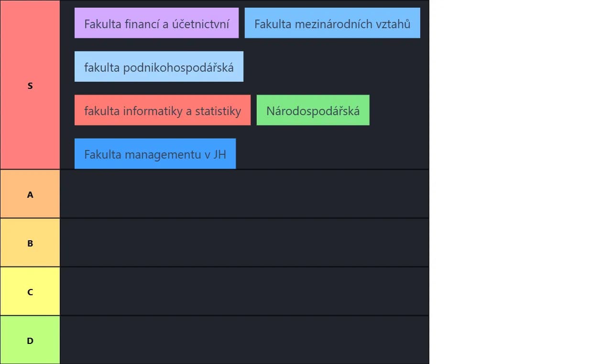
Task: Select the red fakulta informatiky a statistiky tile
Action: point(163,110)
